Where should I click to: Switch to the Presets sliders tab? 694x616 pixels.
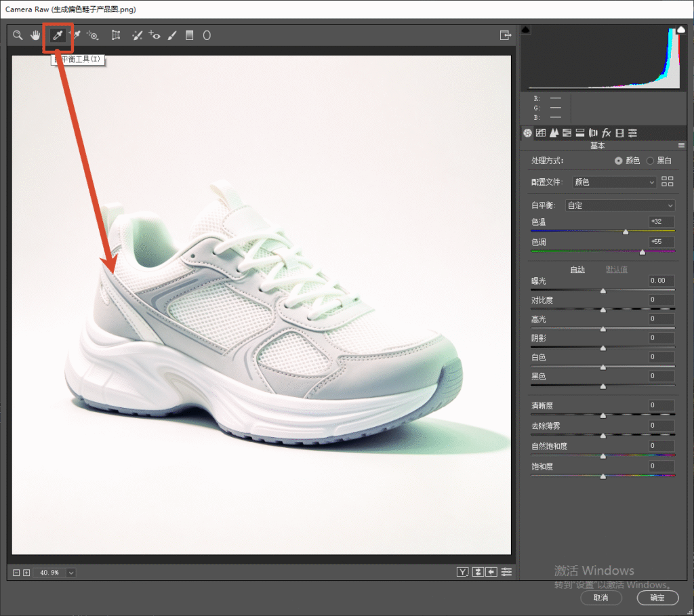click(633, 133)
